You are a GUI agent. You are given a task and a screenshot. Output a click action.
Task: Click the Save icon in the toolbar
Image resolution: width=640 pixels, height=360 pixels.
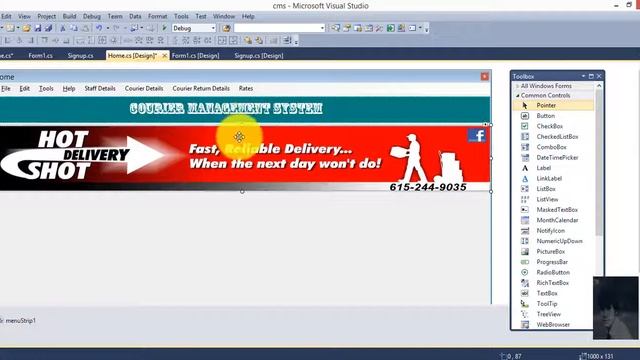(x=38, y=28)
